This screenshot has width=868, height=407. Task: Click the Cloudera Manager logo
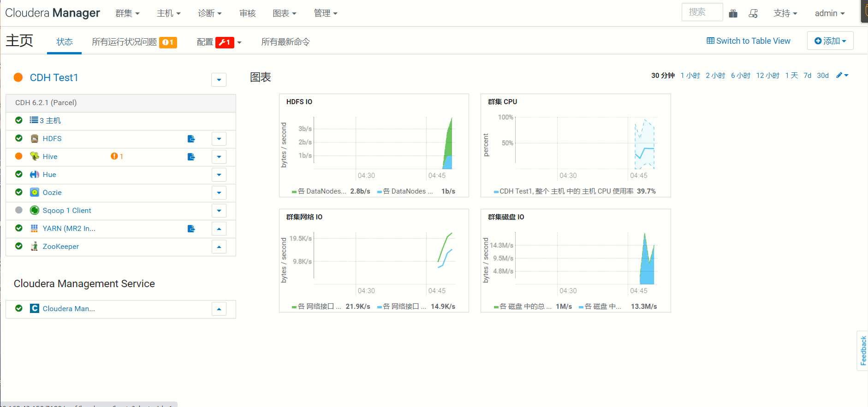53,13
